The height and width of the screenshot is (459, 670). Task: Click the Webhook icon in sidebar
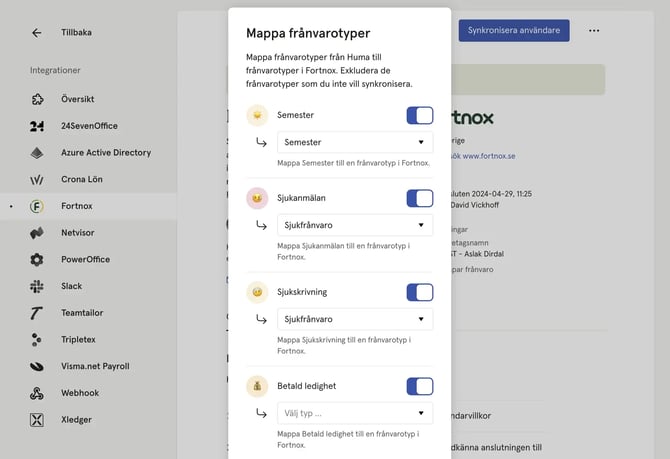pyautogui.click(x=37, y=393)
